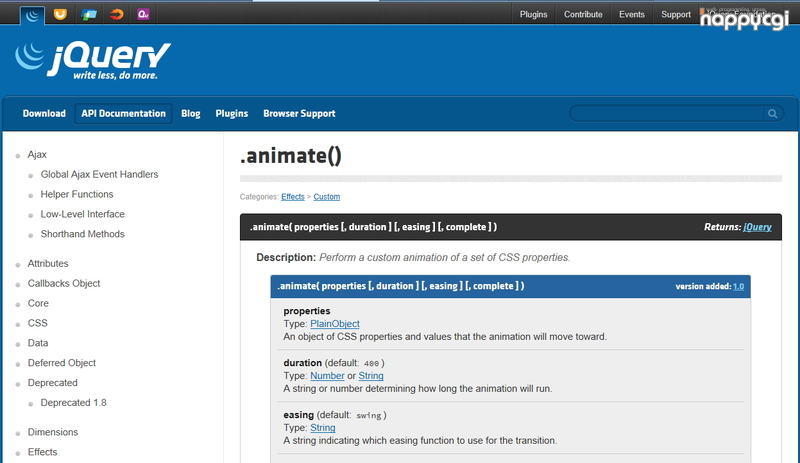This screenshot has height=463, width=800.
Task: Open the Contribute top bar link
Action: 583,14
